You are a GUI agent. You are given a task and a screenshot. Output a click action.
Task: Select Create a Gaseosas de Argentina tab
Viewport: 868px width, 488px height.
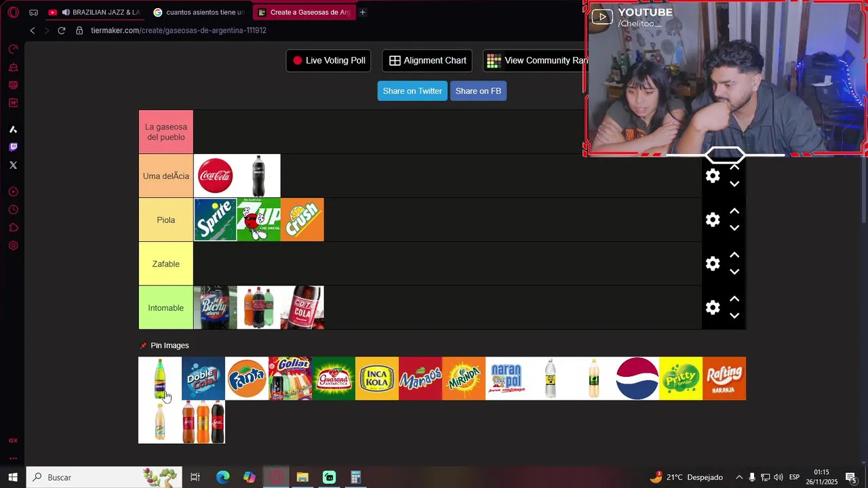tap(303, 12)
